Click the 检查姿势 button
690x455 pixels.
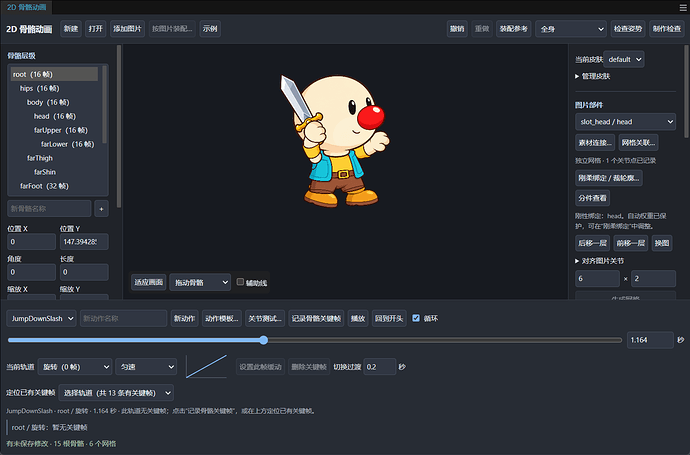click(x=628, y=29)
